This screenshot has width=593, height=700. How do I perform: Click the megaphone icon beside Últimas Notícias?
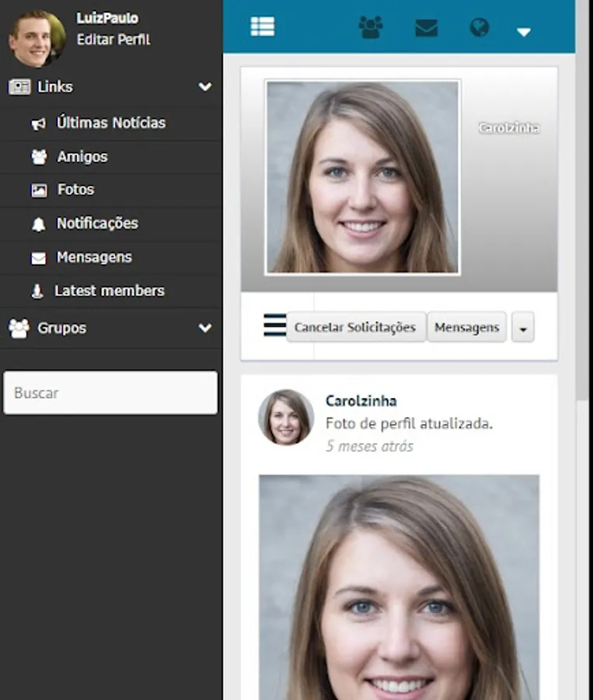pos(38,124)
